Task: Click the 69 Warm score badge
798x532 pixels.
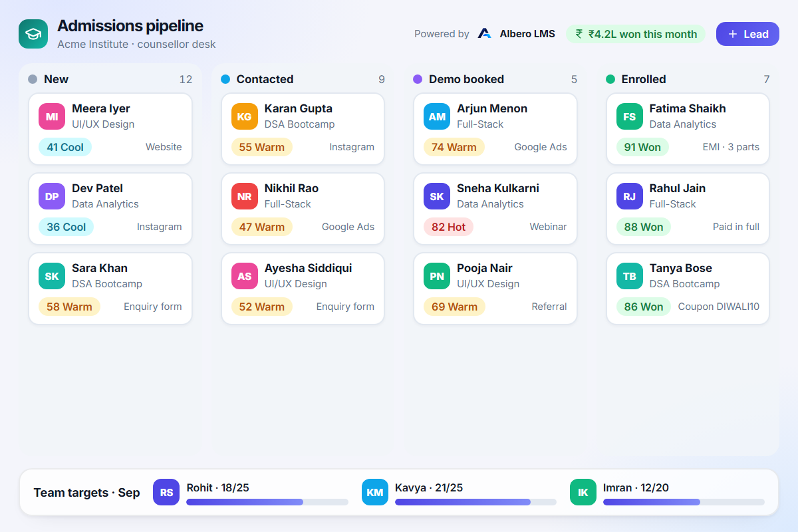Action: click(x=455, y=307)
